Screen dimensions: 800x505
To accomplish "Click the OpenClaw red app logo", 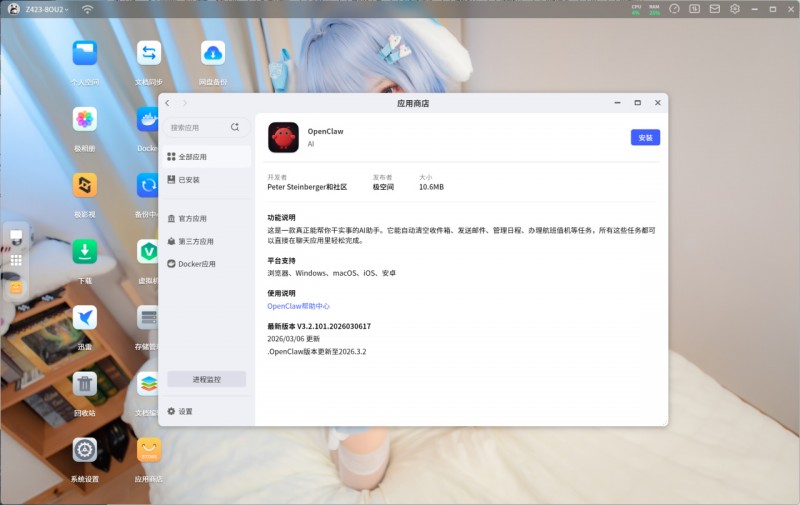I will pyautogui.click(x=283, y=137).
